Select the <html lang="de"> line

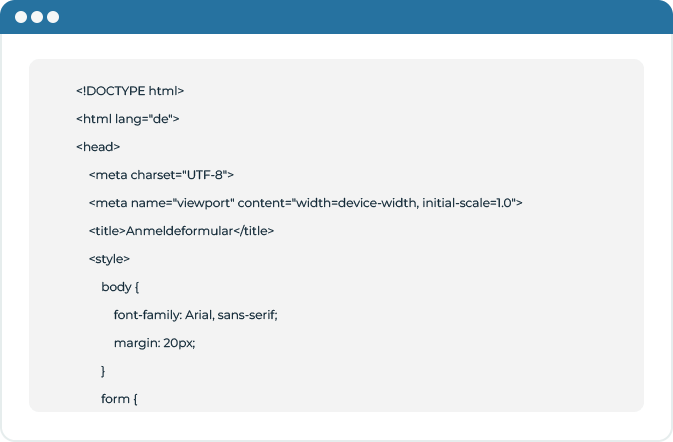click(127, 119)
